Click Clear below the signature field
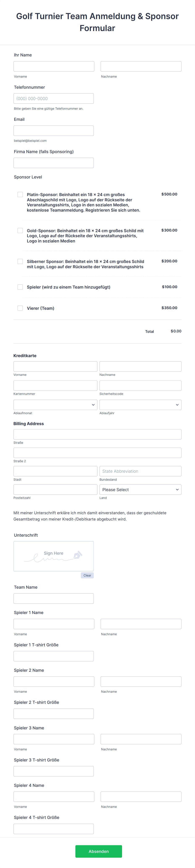This screenshot has width=195, height=868. click(87, 575)
